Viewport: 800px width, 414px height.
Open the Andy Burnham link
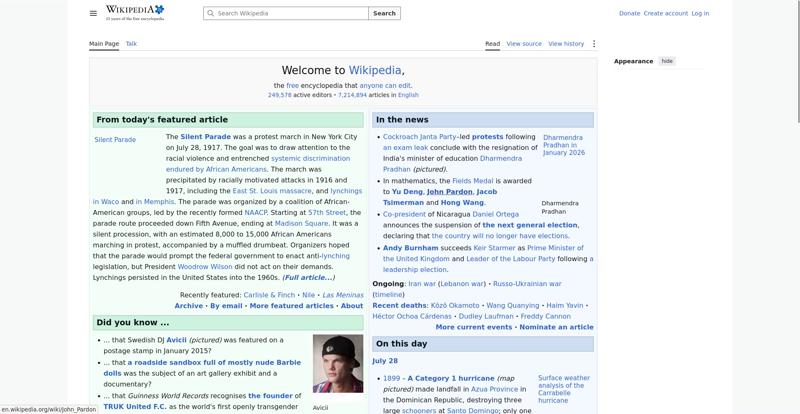[411, 248]
